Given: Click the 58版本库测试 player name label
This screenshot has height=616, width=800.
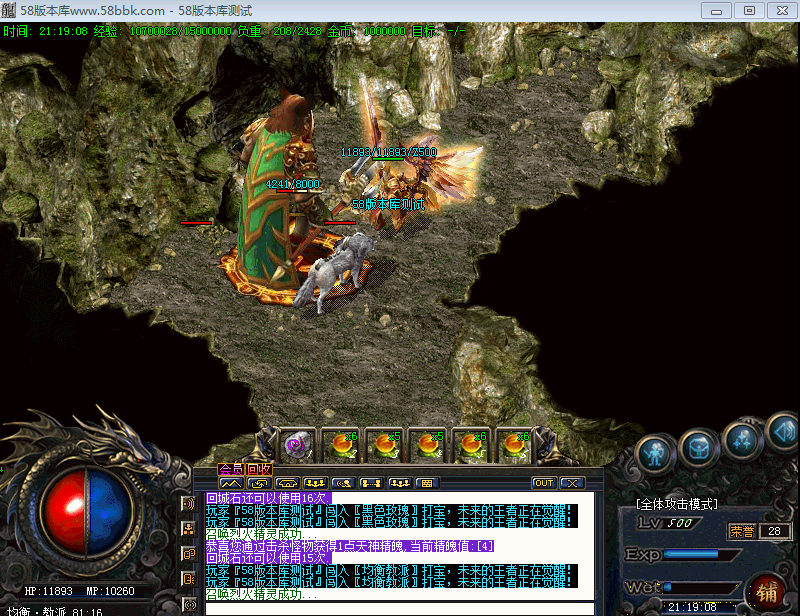Looking at the screenshot, I should click(x=388, y=205).
